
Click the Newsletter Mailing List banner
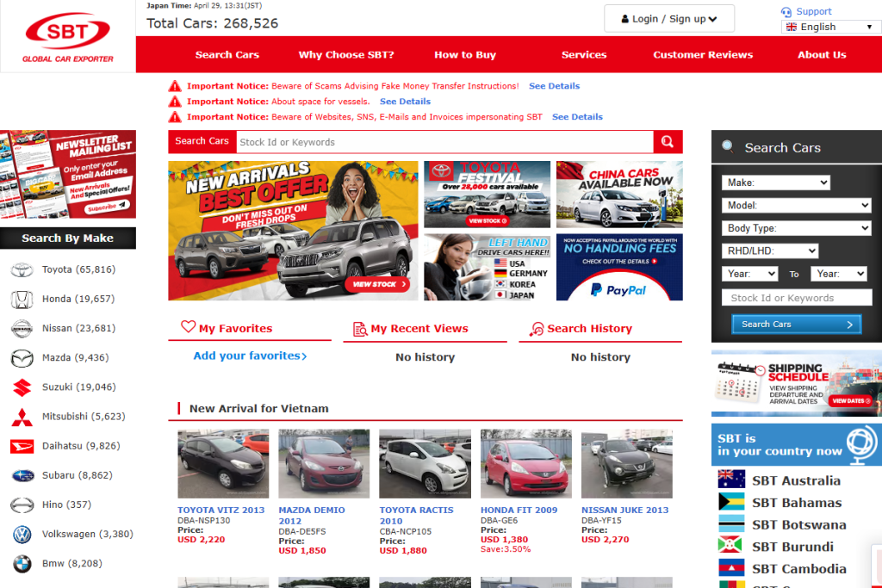68,174
